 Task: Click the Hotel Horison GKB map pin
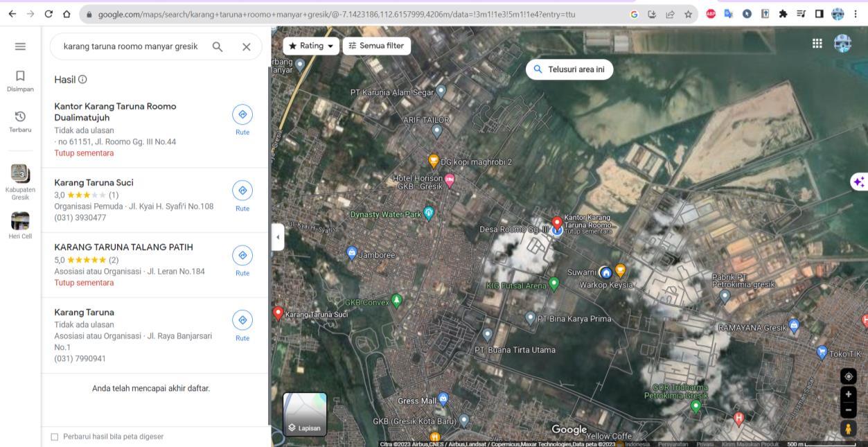click(x=450, y=180)
